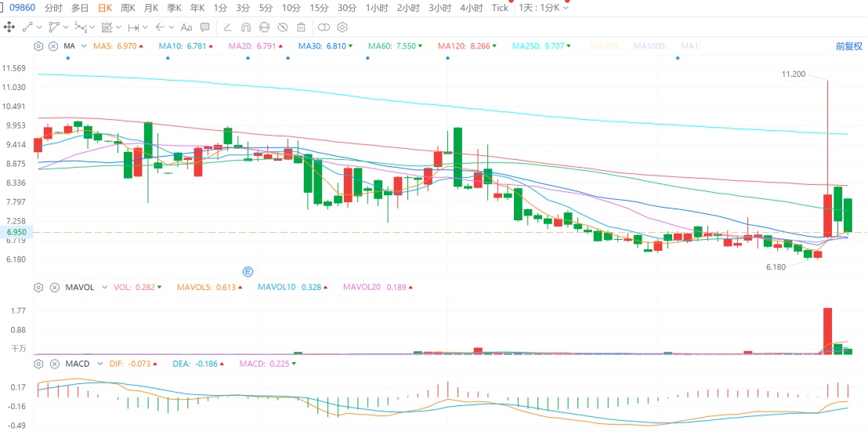The height and width of the screenshot is (435, 868).
Task: Toggle the MA60 moving average line
Action: tap(396, 46)
